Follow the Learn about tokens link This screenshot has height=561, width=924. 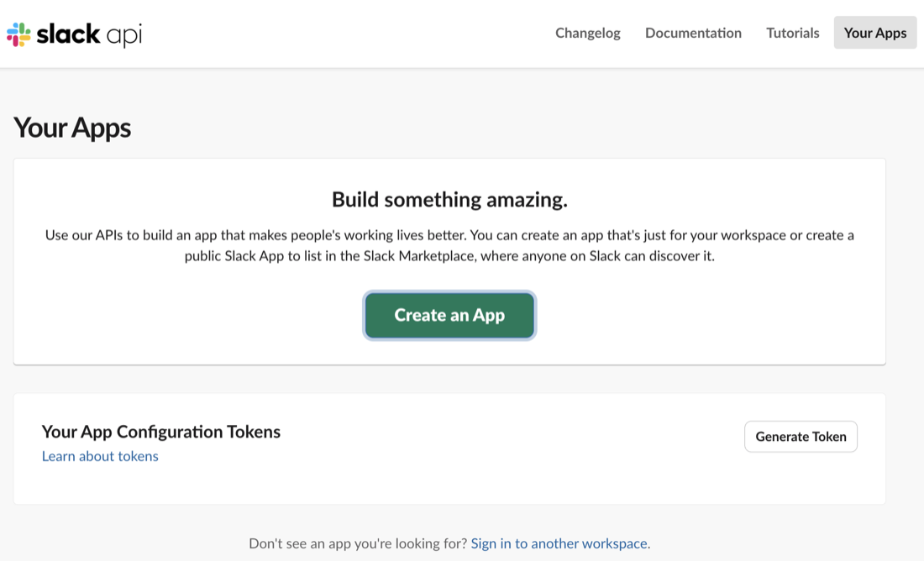coord(100,456)
